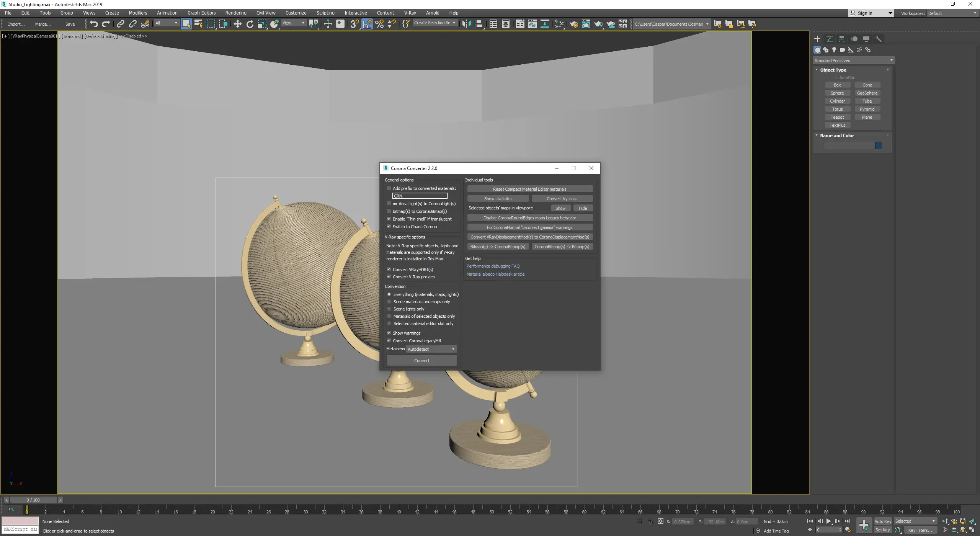This screenshot has width=980, height=536.
Task: Click the object color swatch
Action: pyautogui.click(x=879, y=145)
